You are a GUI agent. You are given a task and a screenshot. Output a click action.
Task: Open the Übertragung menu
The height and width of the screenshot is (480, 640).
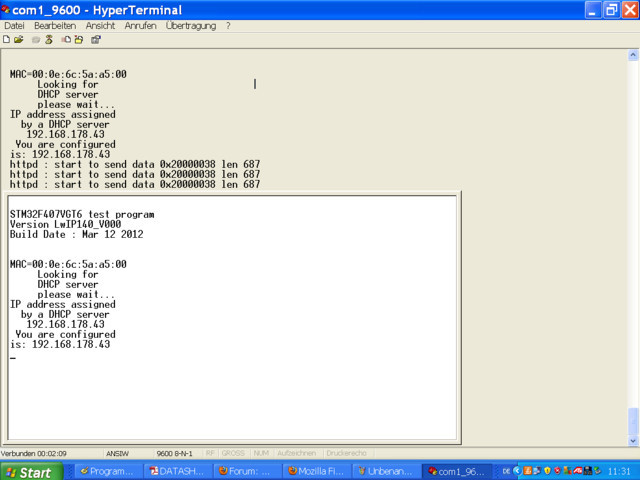click(x=191, y=26)
